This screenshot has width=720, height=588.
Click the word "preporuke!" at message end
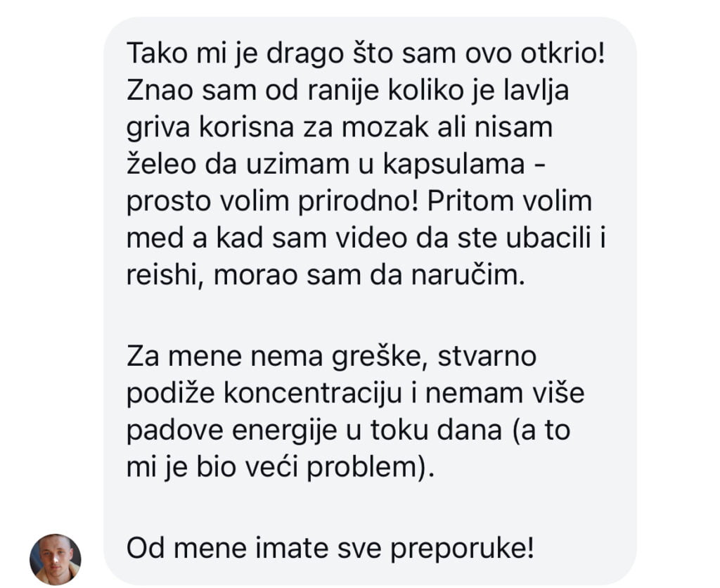(463, 548)
